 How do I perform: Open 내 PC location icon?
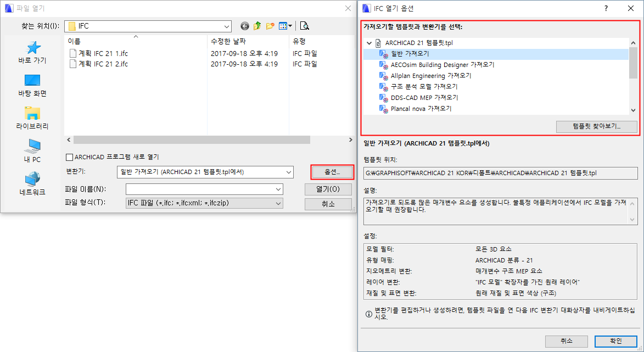(x=32, y=146)
